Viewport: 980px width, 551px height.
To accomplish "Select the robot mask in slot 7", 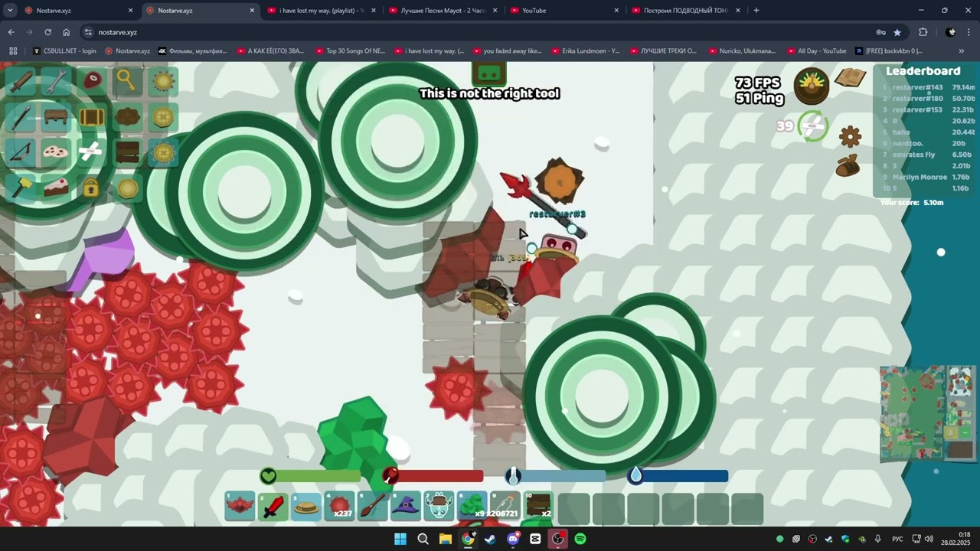I will (439, 507).
